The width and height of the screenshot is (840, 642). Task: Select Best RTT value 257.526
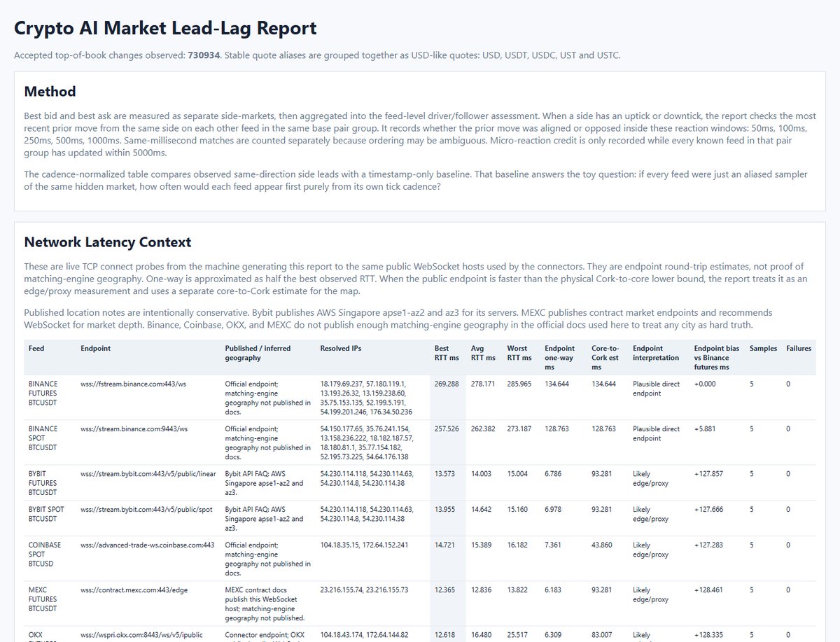pyautogui.click(x=447, y=428)
